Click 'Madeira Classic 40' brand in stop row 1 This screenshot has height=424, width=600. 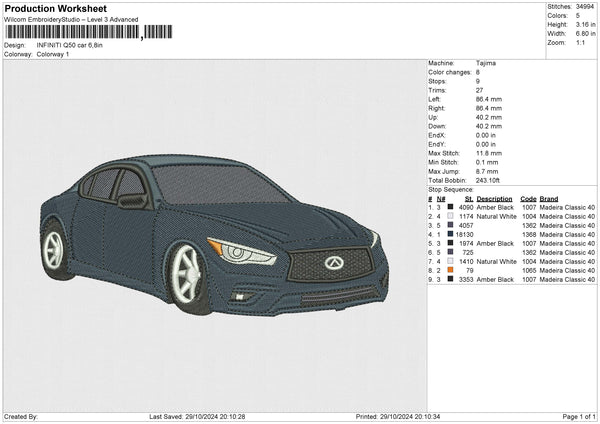(x=567, y=207)
